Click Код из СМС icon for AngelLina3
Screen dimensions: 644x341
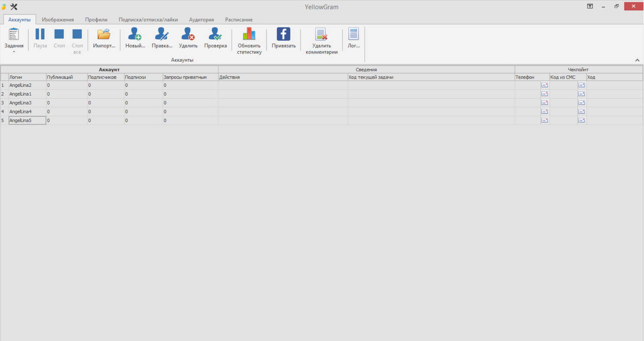[582, 103]
